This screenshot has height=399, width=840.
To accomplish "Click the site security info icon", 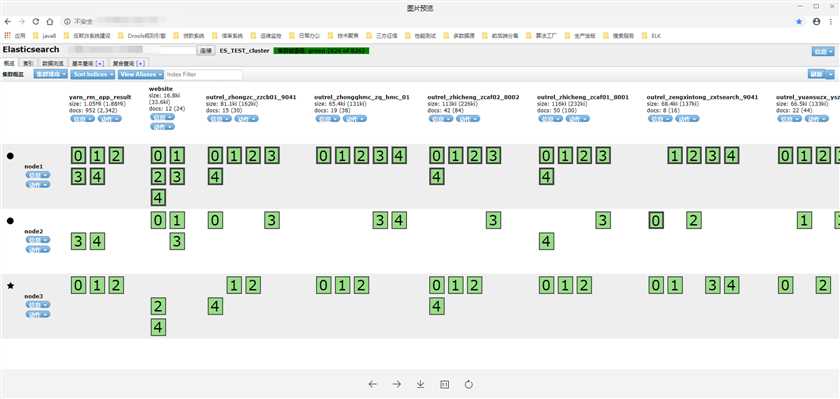I will [x=68, y=21].
